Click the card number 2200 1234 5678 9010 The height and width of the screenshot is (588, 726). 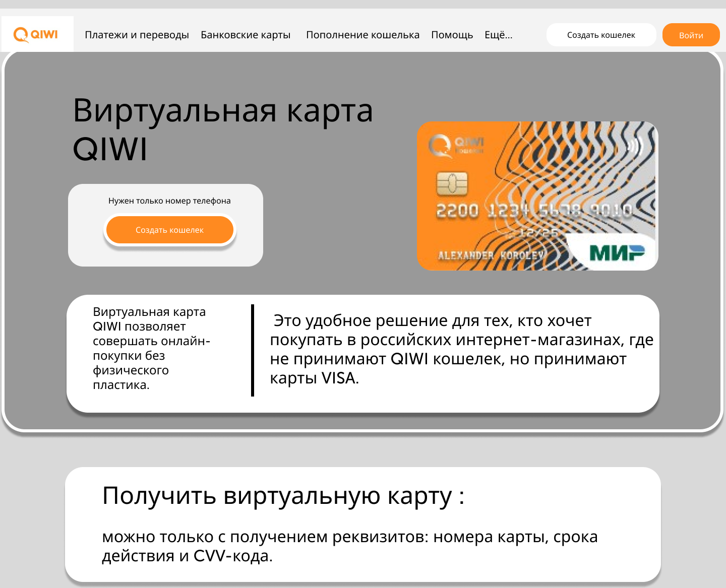pos(534,210)
